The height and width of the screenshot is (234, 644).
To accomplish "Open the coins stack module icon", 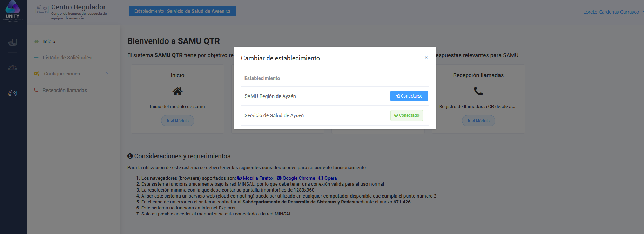I will pos(13,42).
